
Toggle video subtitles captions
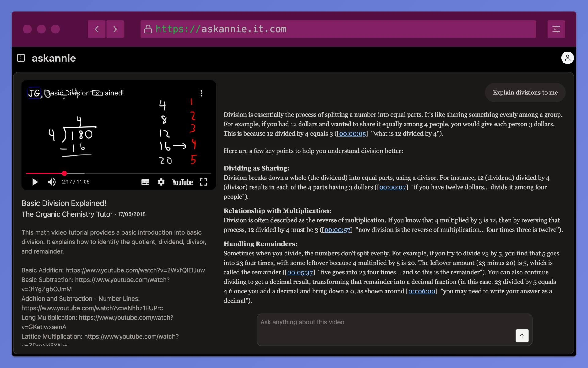(x=145, y=182)
